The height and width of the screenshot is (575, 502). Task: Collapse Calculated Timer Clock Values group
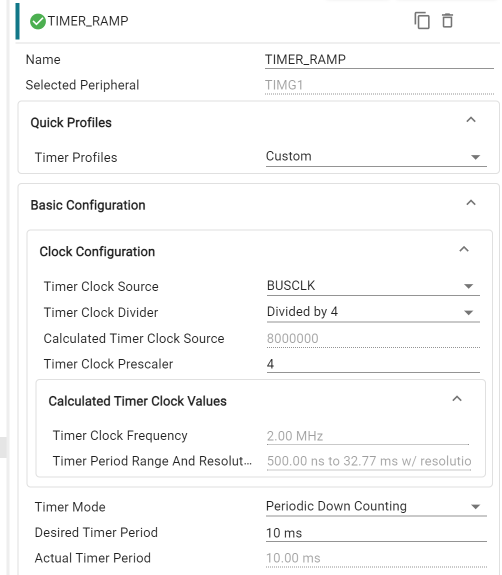point(457,399)
